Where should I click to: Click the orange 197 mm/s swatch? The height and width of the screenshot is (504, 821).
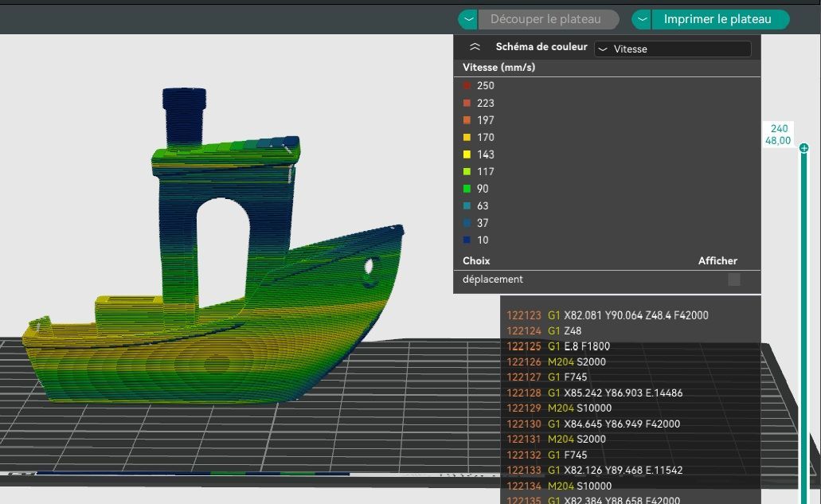pos(467,120)
